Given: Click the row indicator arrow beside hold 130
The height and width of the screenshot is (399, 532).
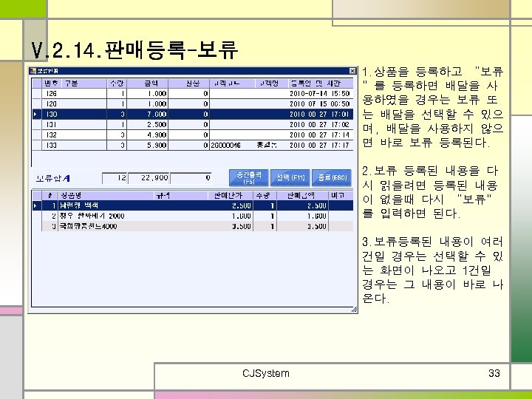Looking at the screenshot, I should point(36,115).
